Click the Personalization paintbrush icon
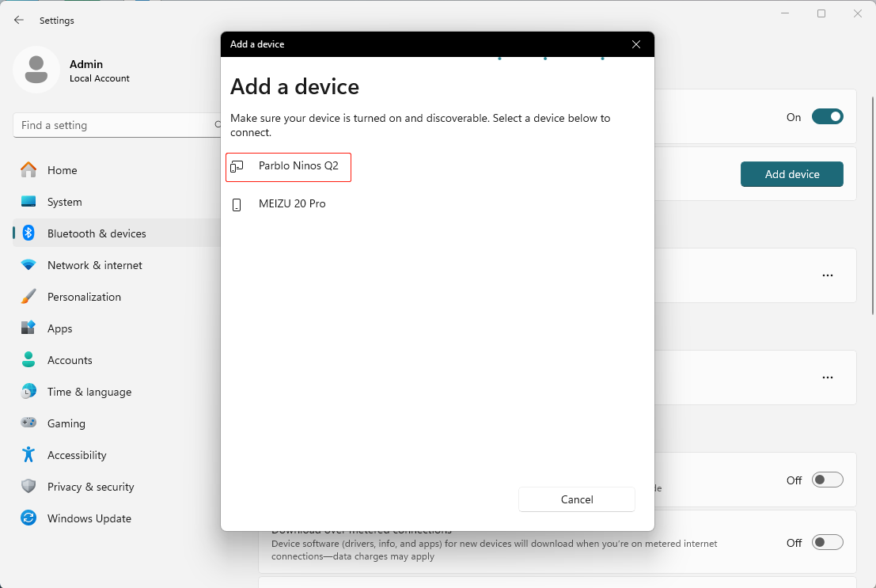 click(28, 296)
